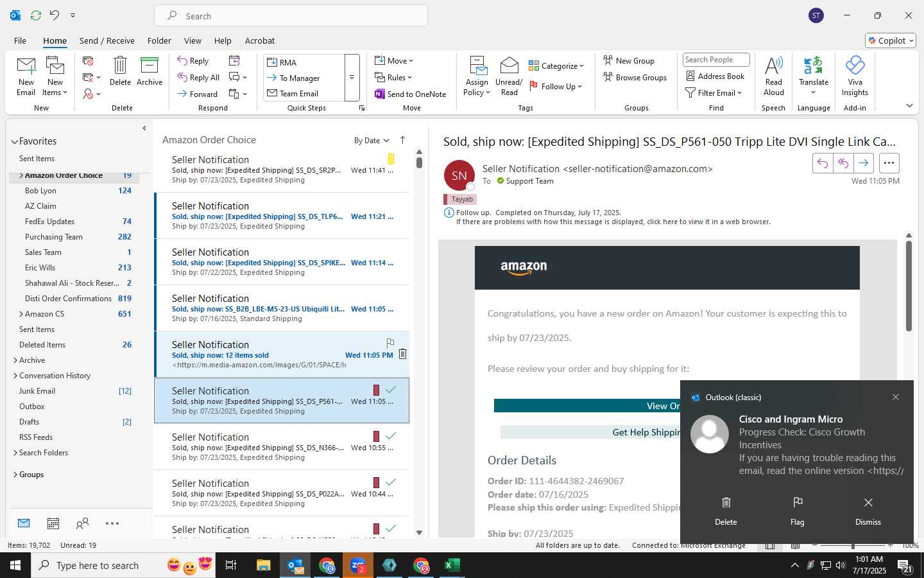Expand the Amazon CS folder
The height and width of the screenshot is (578, 924).
[x=21, y=314]
